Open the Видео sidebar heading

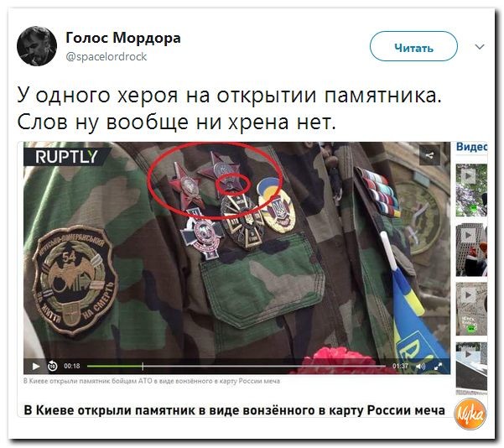coord(471,147)
